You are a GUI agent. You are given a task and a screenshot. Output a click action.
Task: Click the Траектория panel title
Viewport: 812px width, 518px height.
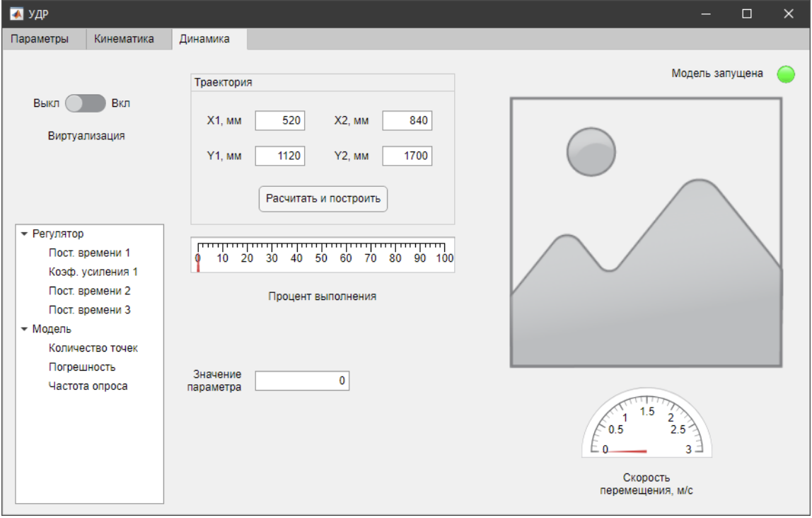(224, 82)
